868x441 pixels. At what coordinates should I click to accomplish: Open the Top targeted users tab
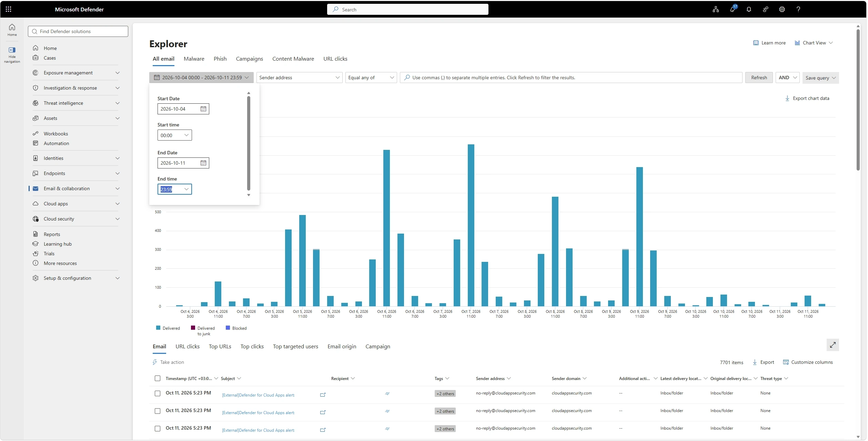click(296, 347)
